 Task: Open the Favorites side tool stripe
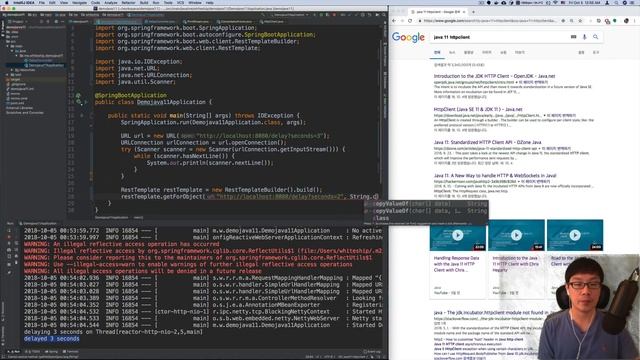pos(2,335)
